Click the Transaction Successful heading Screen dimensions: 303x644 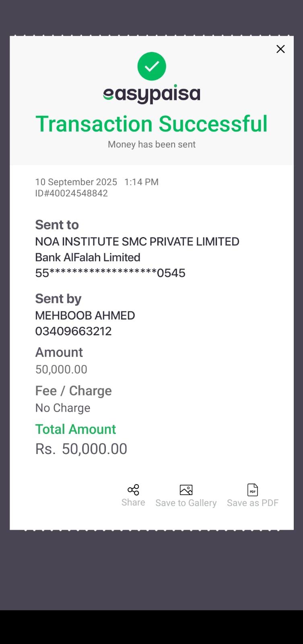[x=152, y=124]
